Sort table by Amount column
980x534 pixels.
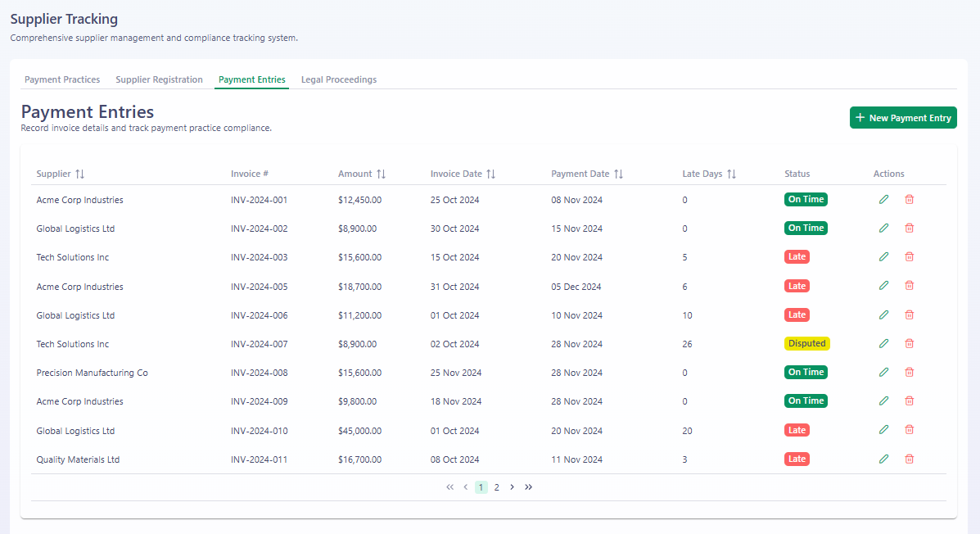(382, 174)
